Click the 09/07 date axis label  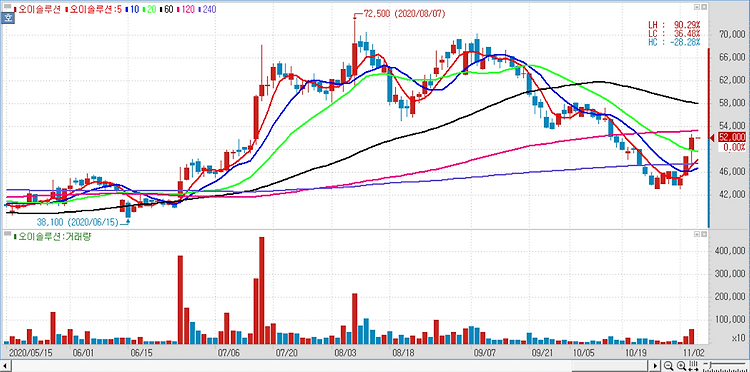point(484,352)
